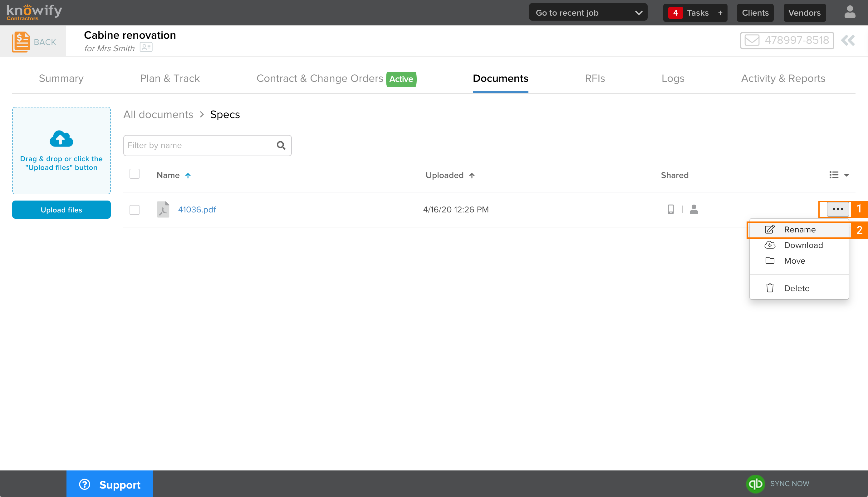Type in the Filter by name field
The width and height of the screenshot is (868, 497).
pos(198,145)
